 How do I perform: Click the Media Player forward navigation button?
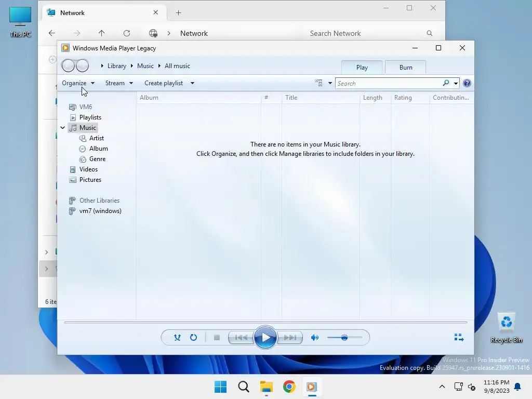[x=83, y=65]
